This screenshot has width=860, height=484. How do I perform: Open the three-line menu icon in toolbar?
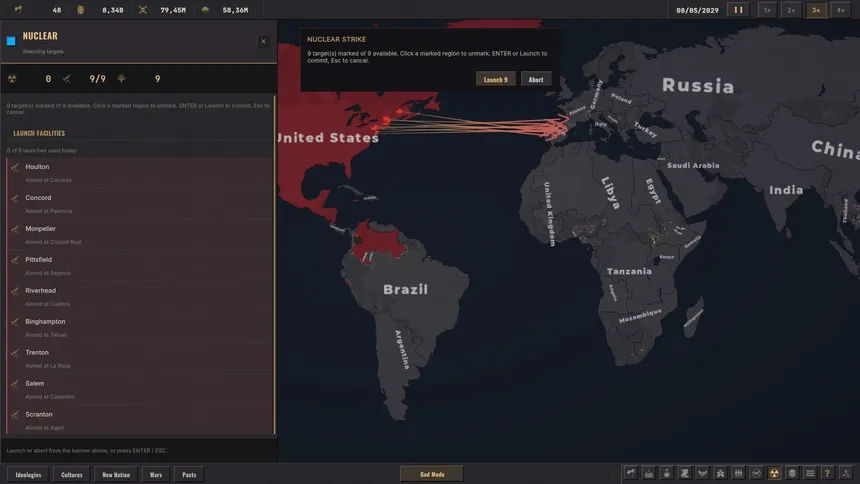click(810, 473)
